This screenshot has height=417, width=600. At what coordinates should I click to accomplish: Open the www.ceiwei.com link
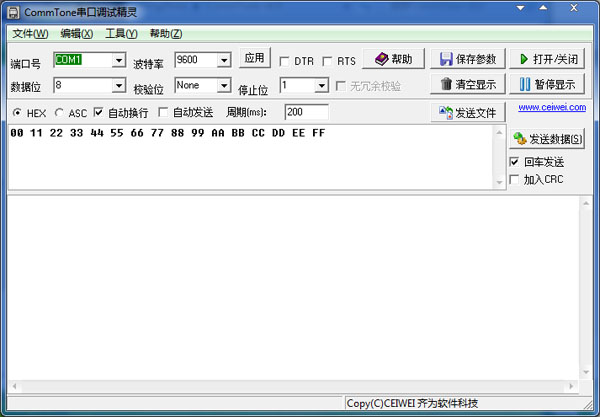point(552,108)
